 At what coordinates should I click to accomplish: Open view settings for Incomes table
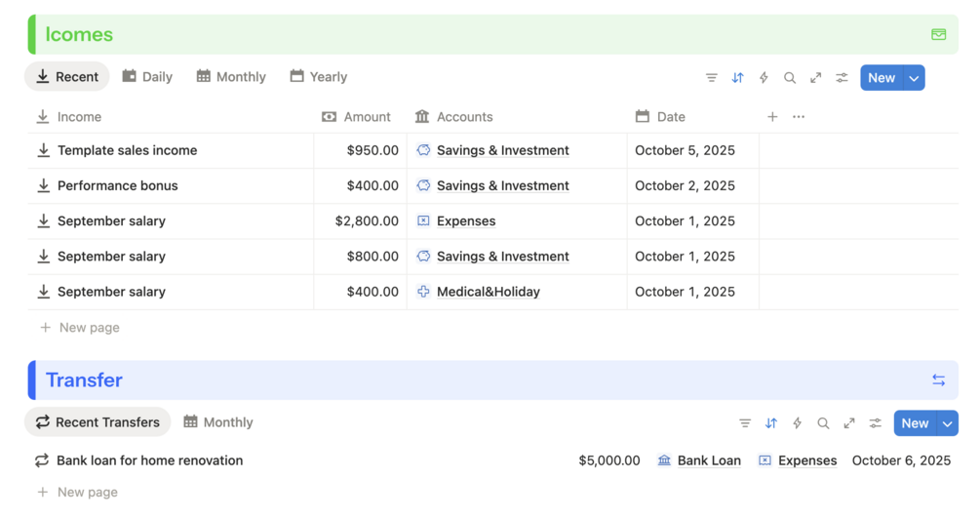842,78
